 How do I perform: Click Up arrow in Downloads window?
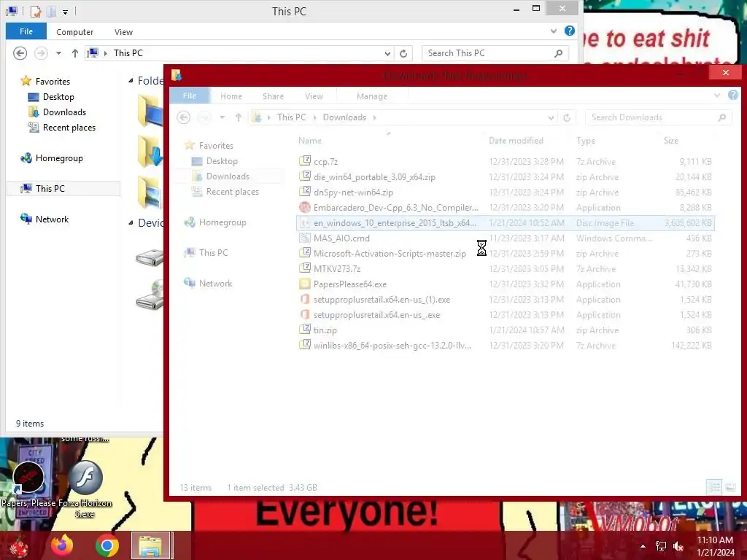(x=239, y=117)
